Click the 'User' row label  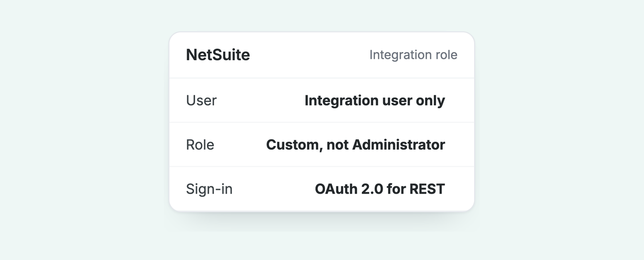click(201, 100)
